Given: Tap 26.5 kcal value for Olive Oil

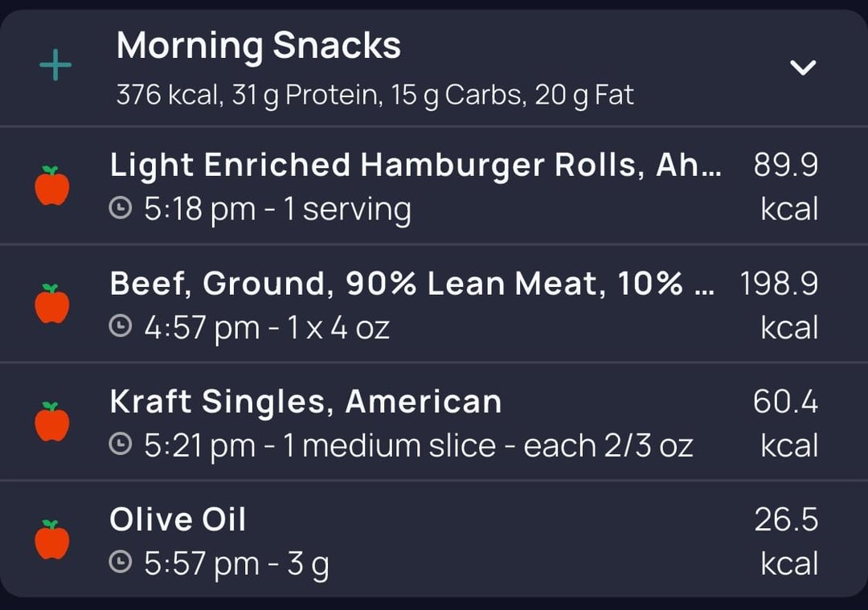Looking at the screenshot, I should coord(786,541).
